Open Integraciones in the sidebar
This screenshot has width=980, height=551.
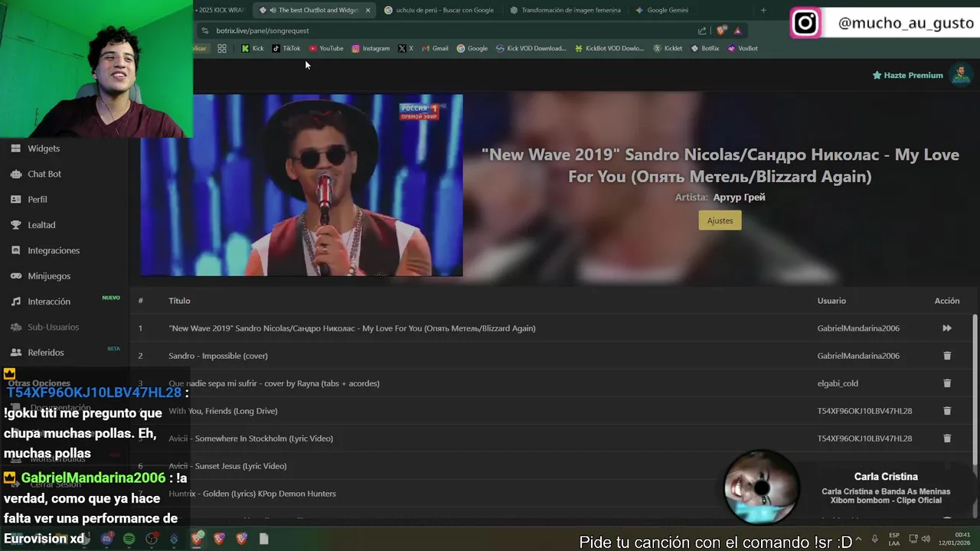(x=54, y=250)
